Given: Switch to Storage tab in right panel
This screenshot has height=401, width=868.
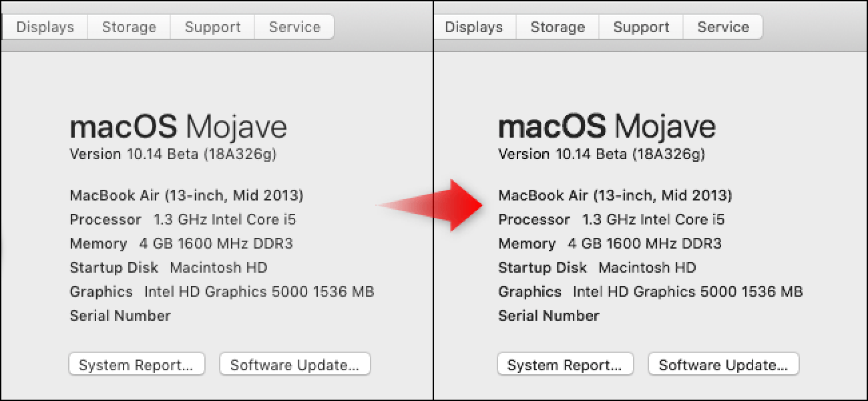Looking at the screenshot, I should 558,27.
